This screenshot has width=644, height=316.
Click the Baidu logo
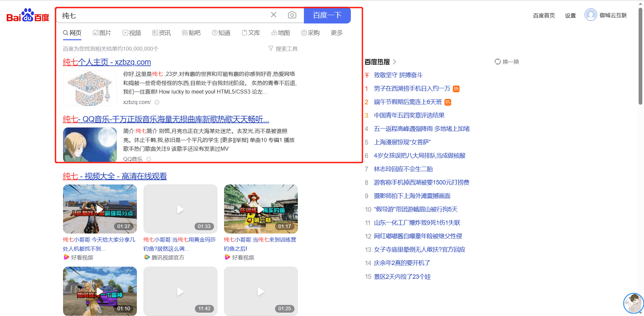click(x=28, y=15)
